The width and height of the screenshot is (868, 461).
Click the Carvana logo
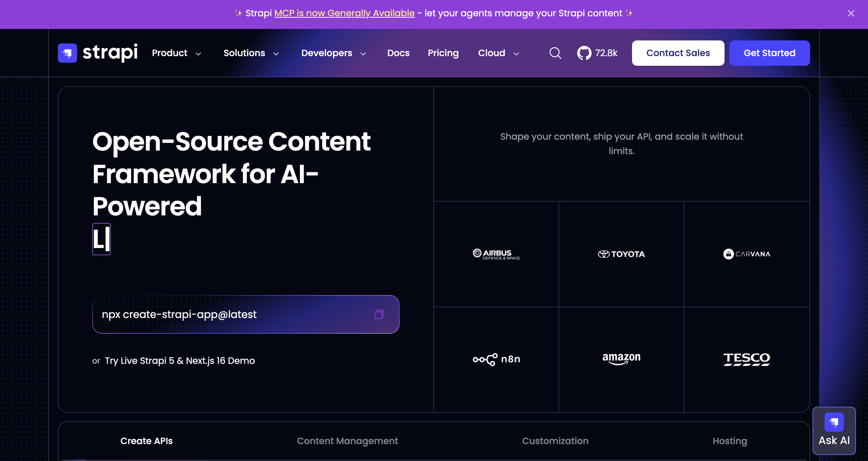(747, 254)
